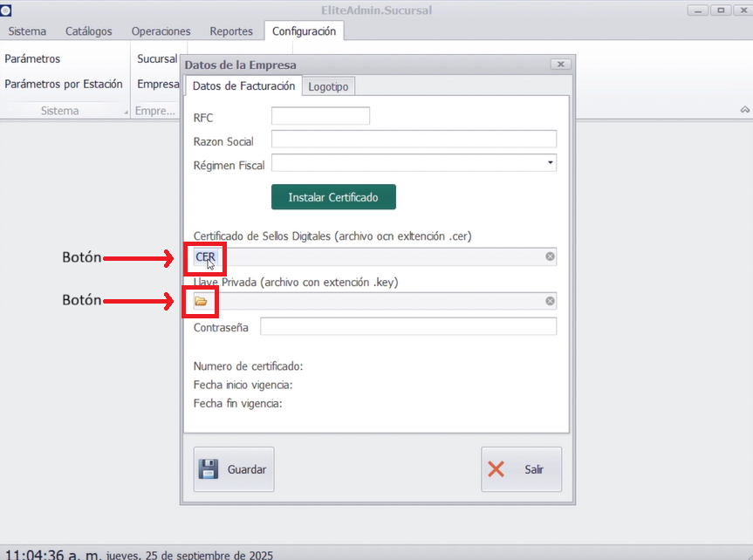Open the private key folder browse icon
This screenshot has width=753, height=560.
tap(201, 301)
